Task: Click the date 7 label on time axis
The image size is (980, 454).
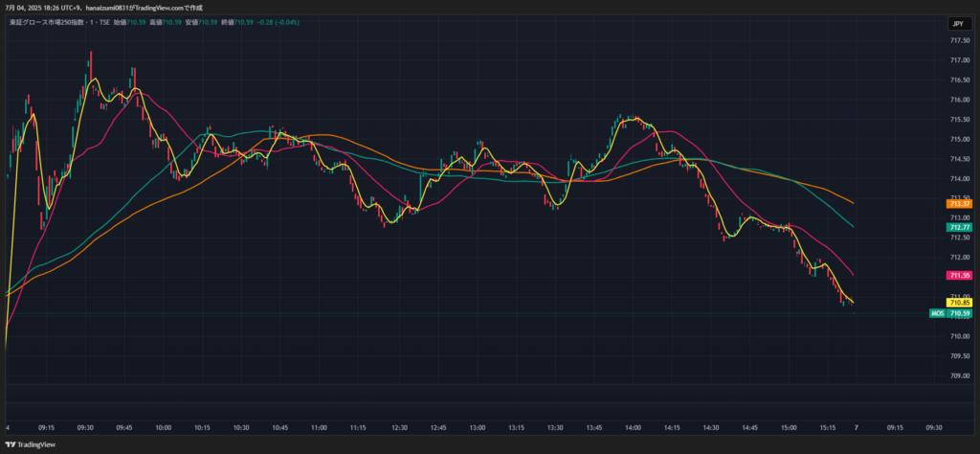Action: [x=857, y=428]
